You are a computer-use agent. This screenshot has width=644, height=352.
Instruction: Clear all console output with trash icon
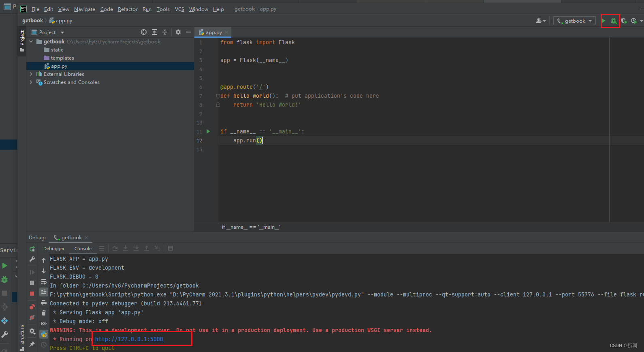point(44,313)
